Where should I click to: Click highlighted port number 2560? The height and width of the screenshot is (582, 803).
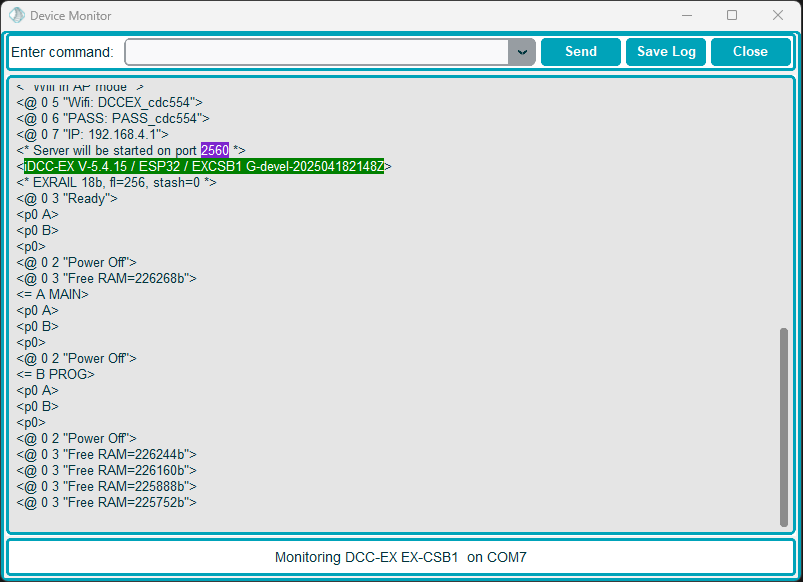coord(215,150)
